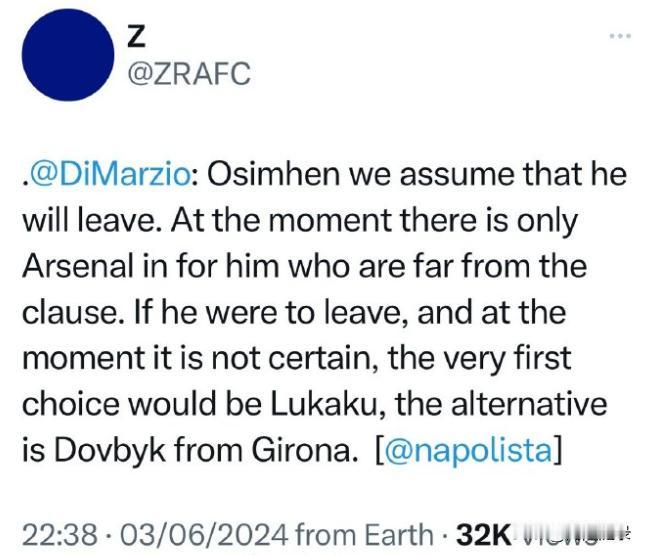Screen dimensions: 645x555
Task: Click the word 'alternative' in the tweet
Action: [x=529, y=404]
